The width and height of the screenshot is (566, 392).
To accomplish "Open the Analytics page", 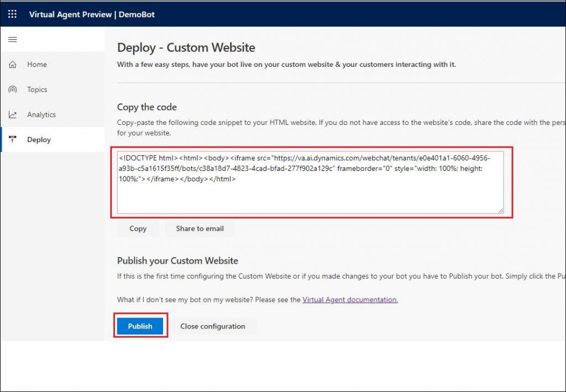I will click(41, 114).
